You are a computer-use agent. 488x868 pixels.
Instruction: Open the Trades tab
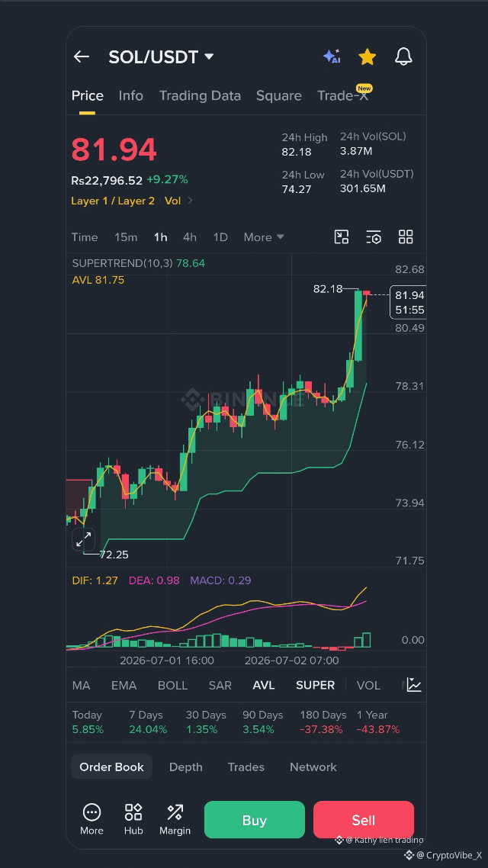(246, 767)
